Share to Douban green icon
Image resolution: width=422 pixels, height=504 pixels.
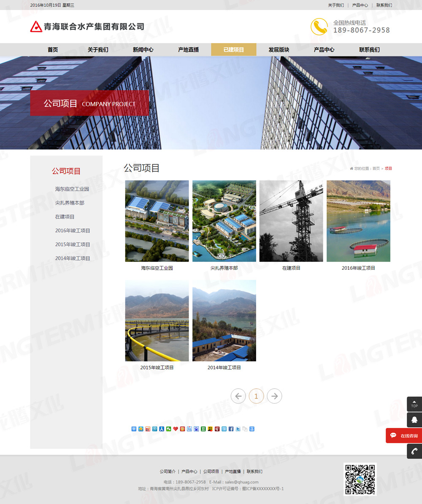[203, 429]
